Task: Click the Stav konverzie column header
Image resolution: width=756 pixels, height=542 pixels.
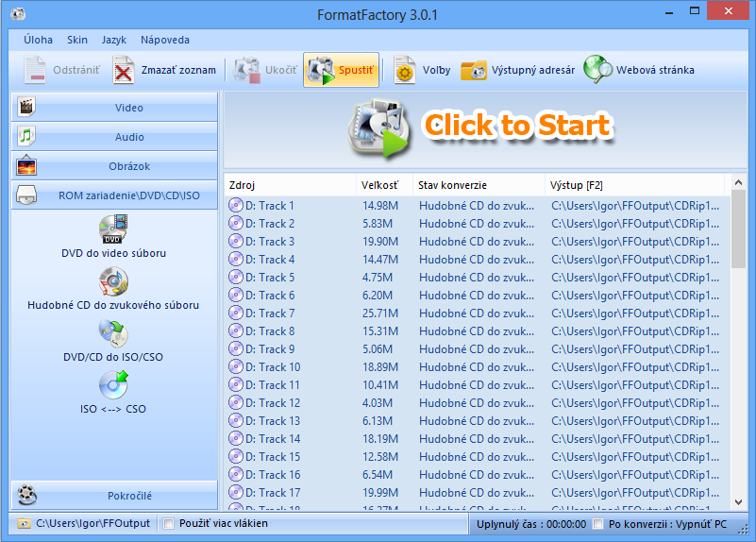Action: pos(479,185)
